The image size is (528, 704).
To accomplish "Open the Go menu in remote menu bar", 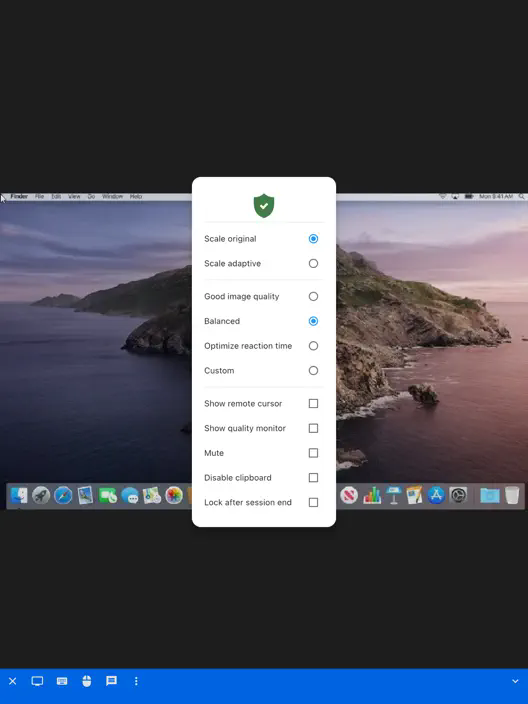I will (91, 196).
